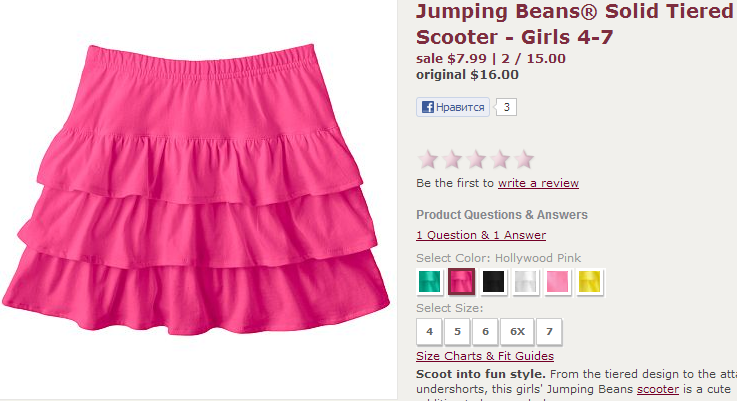The width and height of the screenshot is (737, 401).
Task: Select size 6X
Action: pyautogui.click(x=516, y=331)
